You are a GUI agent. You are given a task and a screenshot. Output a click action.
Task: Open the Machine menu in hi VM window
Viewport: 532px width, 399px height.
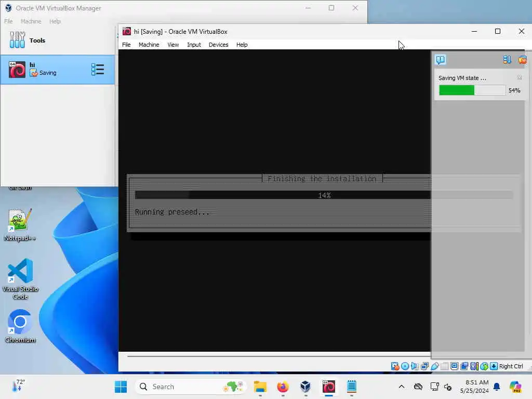(x=149, y=45)
